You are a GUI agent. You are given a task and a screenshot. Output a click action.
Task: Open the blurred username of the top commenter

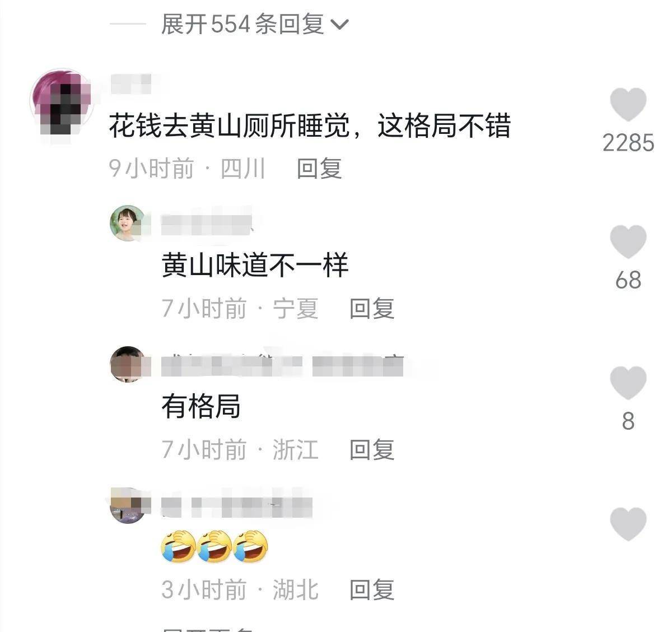pos(132,83)
